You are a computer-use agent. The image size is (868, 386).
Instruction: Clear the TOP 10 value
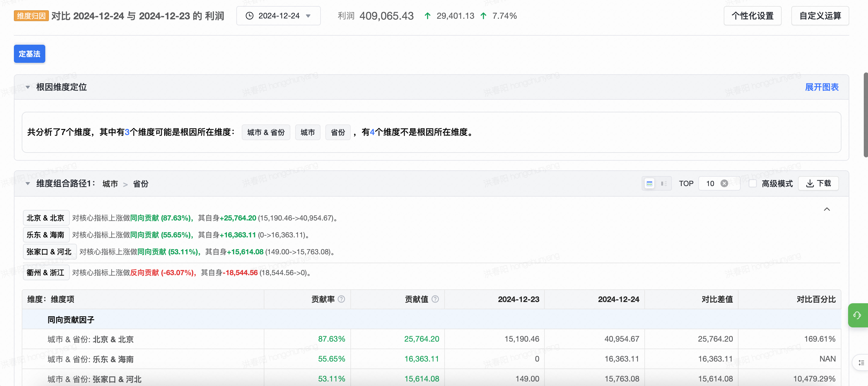[724, 183]
